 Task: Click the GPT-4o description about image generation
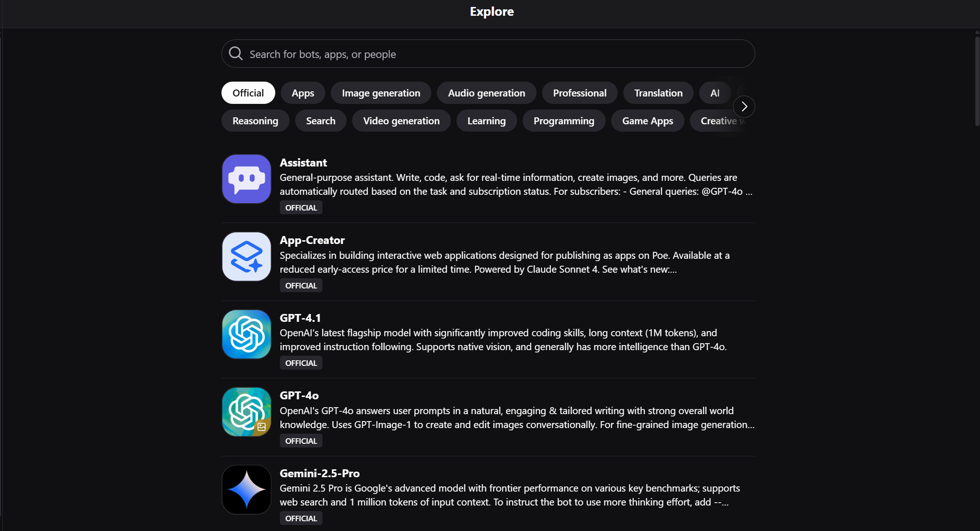pos(517,418)
